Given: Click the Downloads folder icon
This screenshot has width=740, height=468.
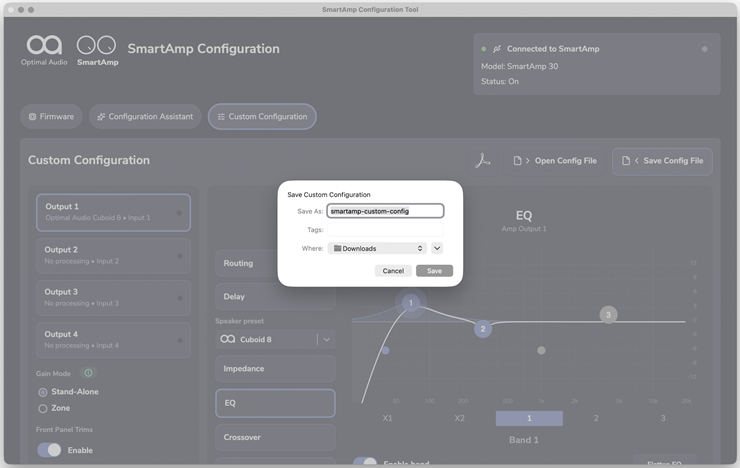Looking at the screenshot, I should 337,248.
